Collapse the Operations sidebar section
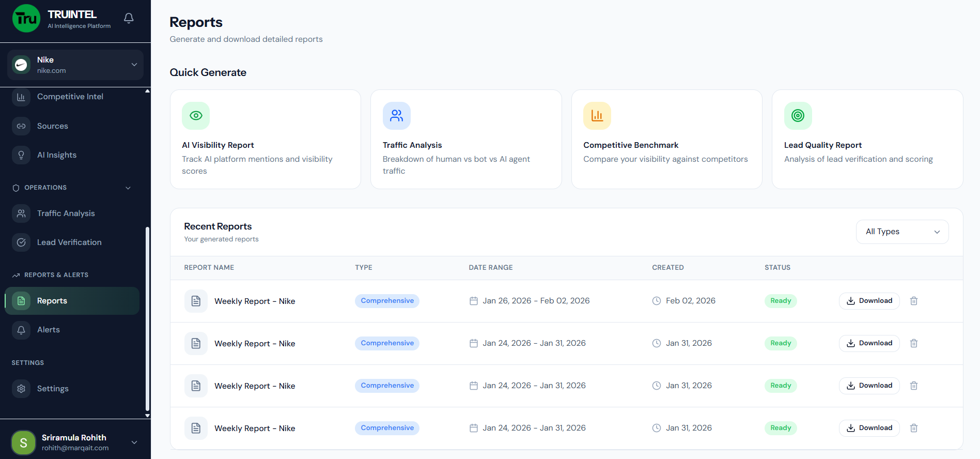The width and height of the screenshot is (980, 459). coord(128,188)
